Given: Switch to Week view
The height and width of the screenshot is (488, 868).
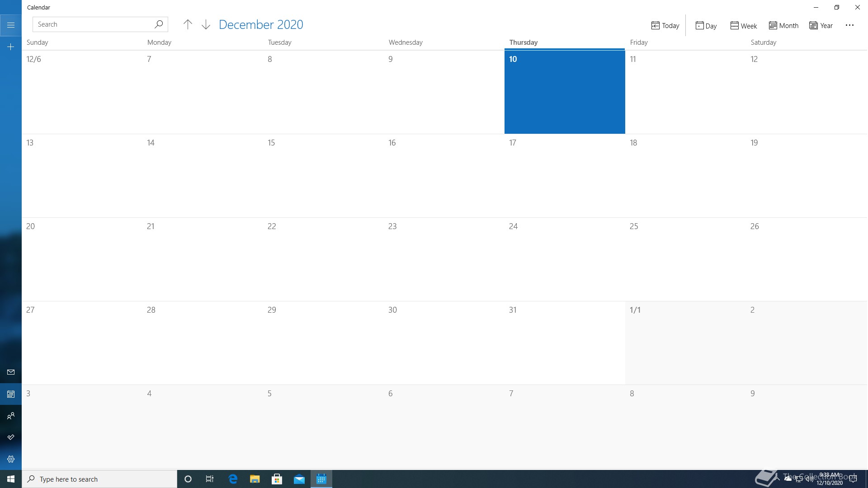Looking at the screenshot, I should 744,25.
